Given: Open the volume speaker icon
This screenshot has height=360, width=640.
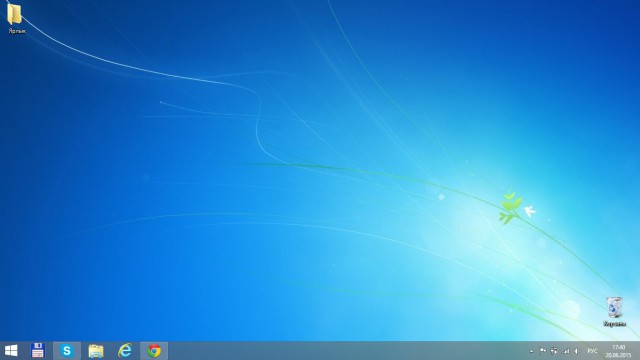Looking at the screenshot, I should [x=577, y=351].
